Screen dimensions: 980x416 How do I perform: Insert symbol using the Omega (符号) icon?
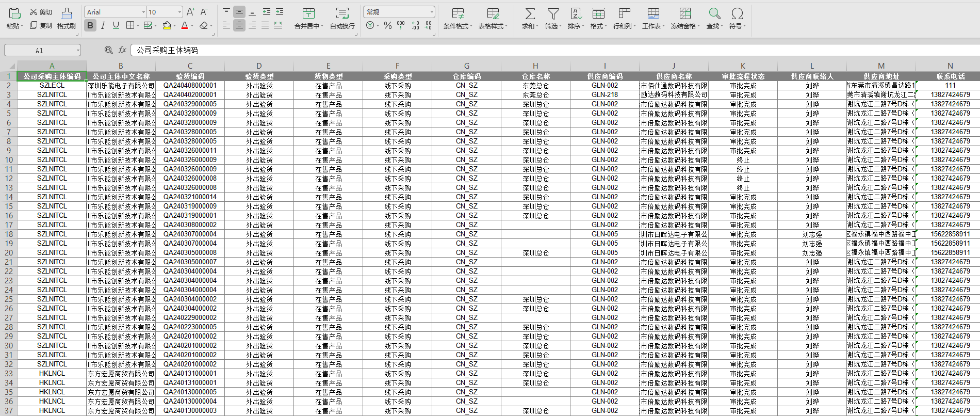(x=737, y=14)
